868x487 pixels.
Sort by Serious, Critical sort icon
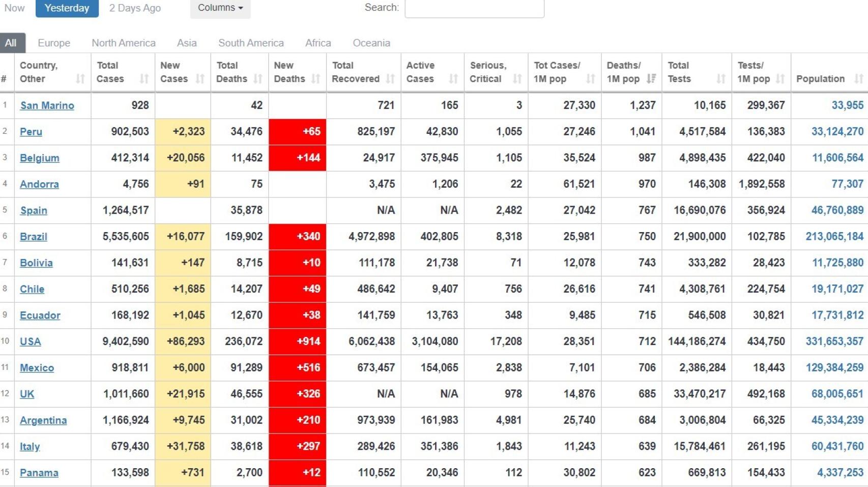click(517, 79)
